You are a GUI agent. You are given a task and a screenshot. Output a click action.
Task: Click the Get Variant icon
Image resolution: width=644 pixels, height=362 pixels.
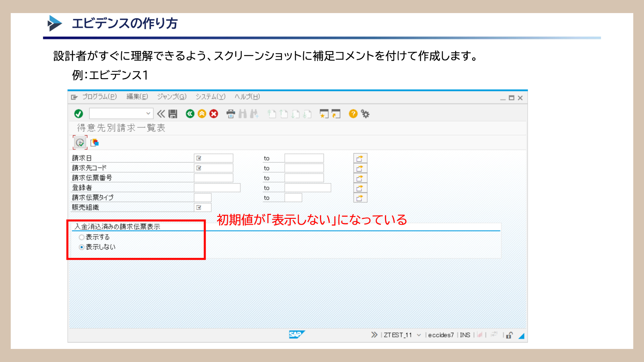click(95, 143)
